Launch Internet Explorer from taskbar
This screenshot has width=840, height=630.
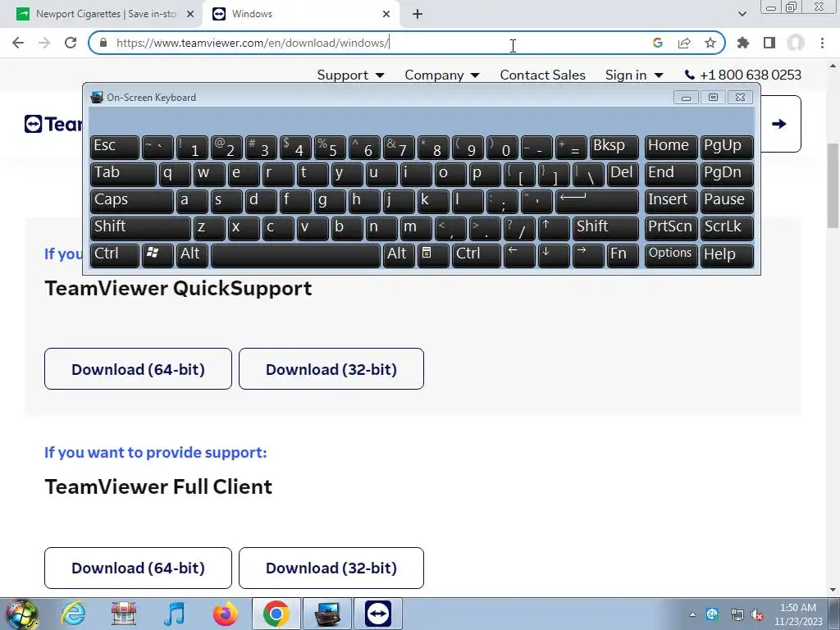[73, 614]
